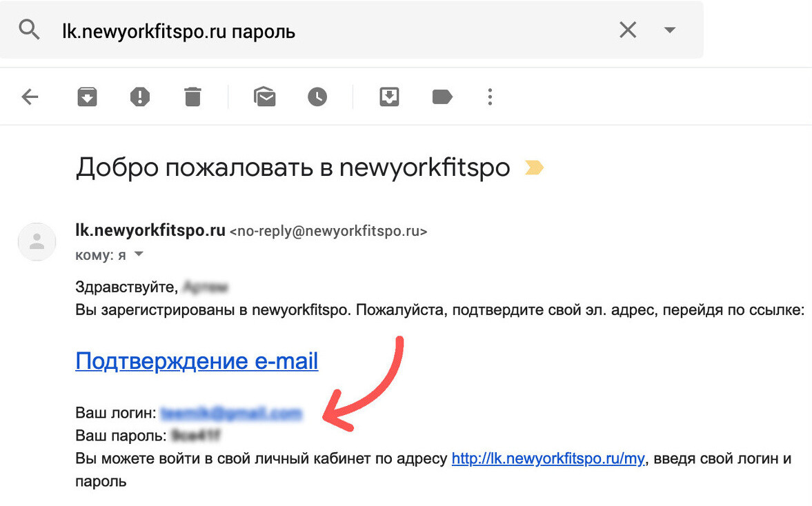The width and height of the screenshot is (812, 506).
Task: Click sender name lk.newyorkfitspo.ru
Action: point(150,230)
